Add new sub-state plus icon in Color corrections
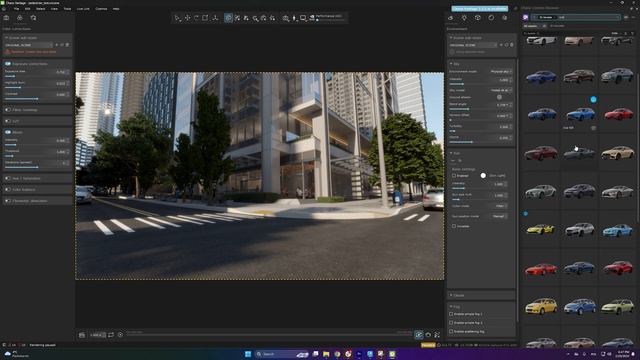 (57, 45)
